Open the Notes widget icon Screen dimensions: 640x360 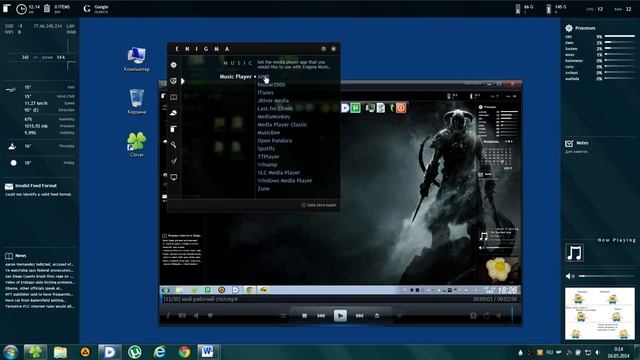point(569,143)
